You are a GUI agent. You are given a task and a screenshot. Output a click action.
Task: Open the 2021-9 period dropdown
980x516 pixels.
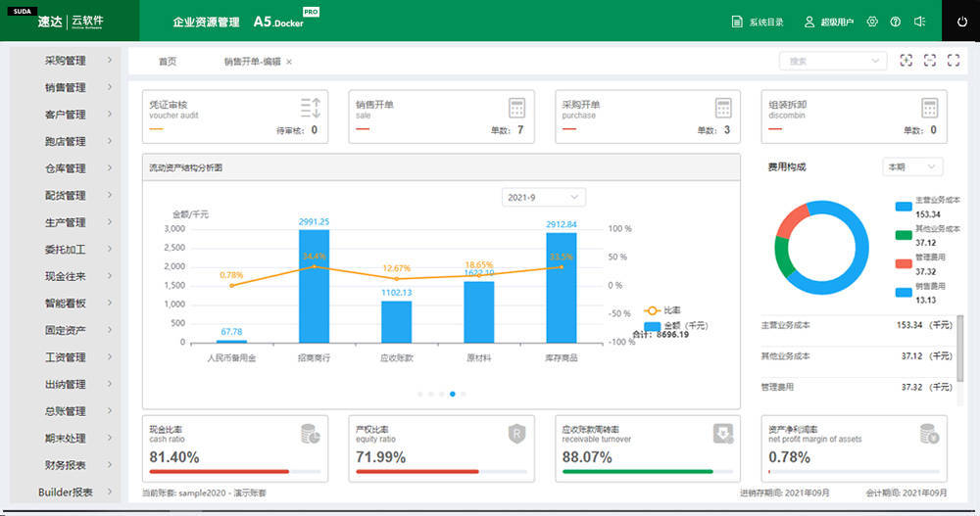[x=543, y=198]
